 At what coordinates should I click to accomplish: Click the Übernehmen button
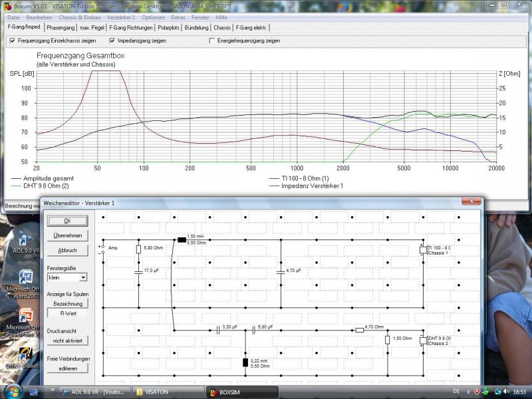point(67,235)
